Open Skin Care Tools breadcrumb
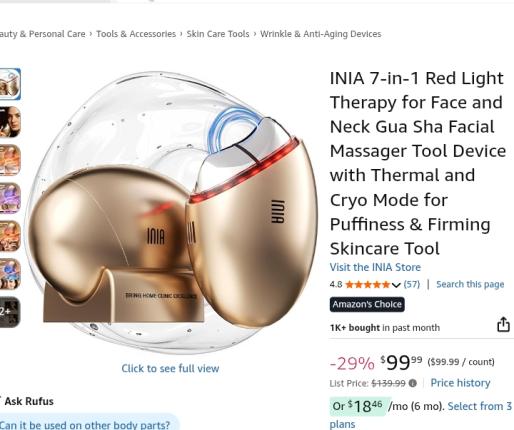The height and width of the screenshot is (430, 514). [218, 34]
